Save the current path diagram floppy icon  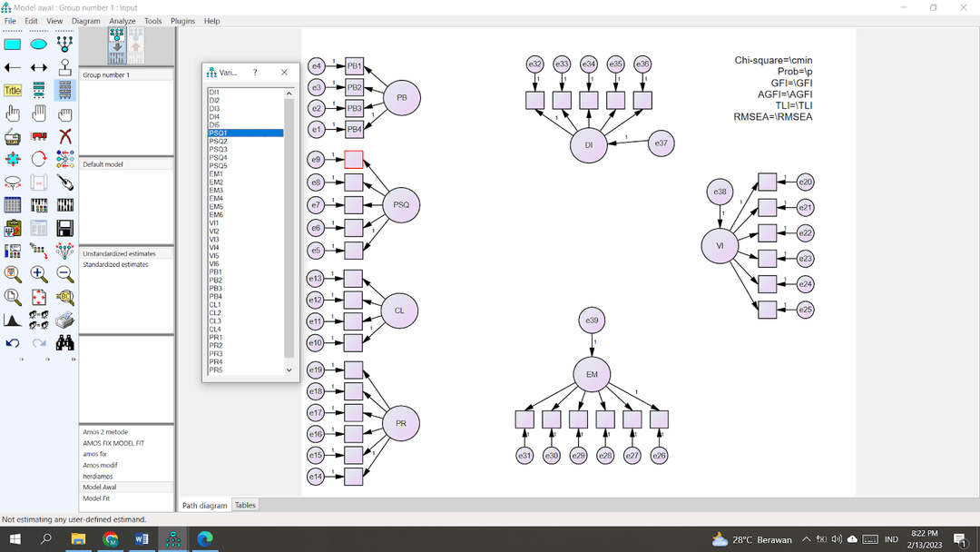(x=65, y=228)
